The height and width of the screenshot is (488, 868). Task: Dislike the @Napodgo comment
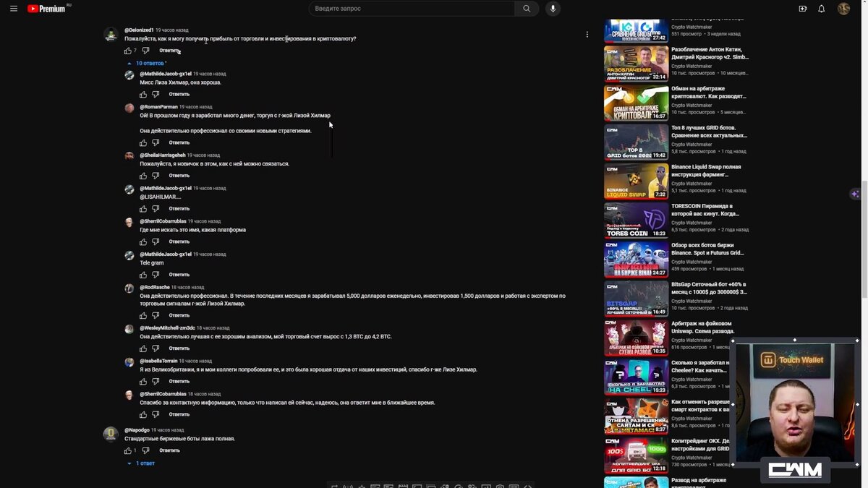[x=145, y=450]
